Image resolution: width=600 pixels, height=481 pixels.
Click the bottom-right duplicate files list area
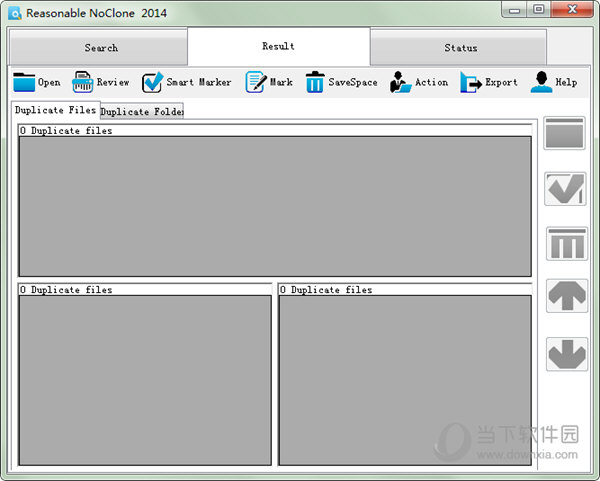pyautogui.click(x=405, y=380)
